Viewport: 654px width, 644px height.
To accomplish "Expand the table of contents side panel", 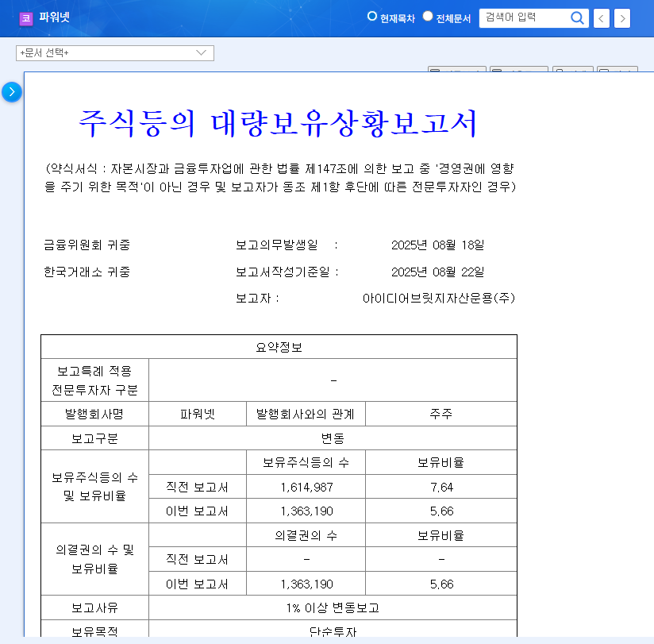I will click(x=12, y=92).
